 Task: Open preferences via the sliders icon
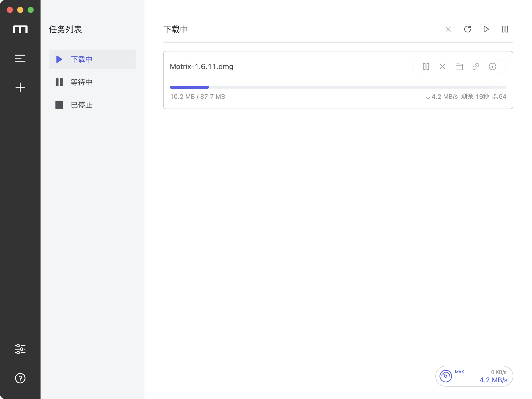(x=20, y=349)
